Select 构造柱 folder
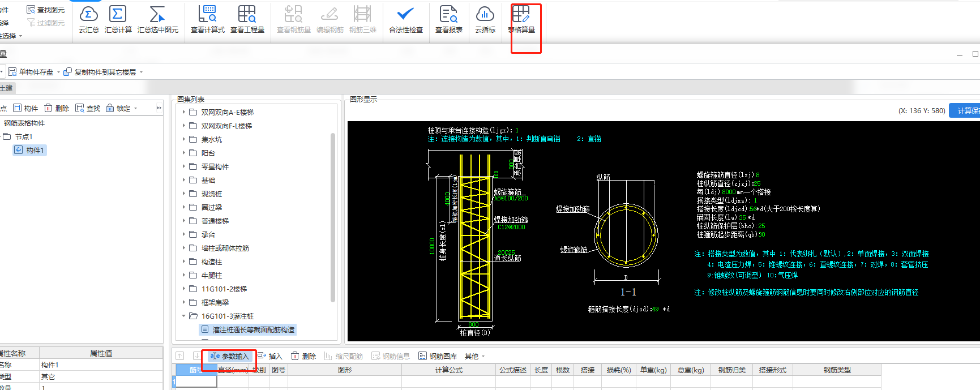Screen dimensions: 980x390 point(212,262)
